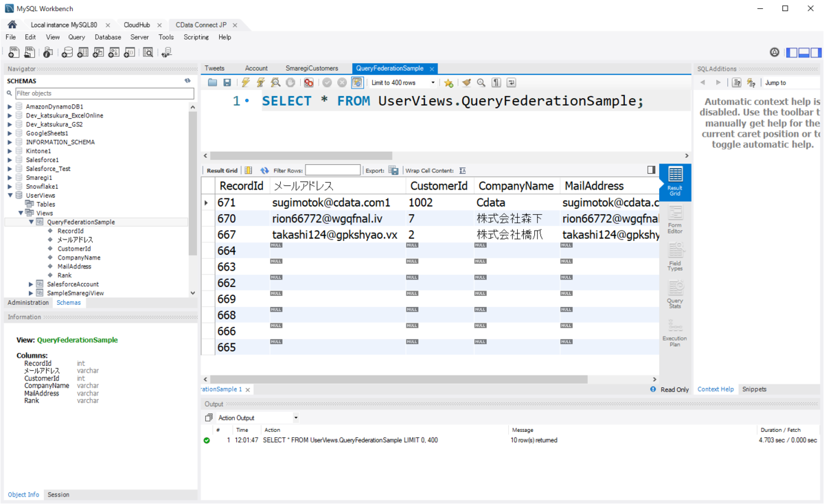Screen dimensions: 824x504
Task: Expand the AmazonDynamoDB1 schema
Action: click(10, 106)
